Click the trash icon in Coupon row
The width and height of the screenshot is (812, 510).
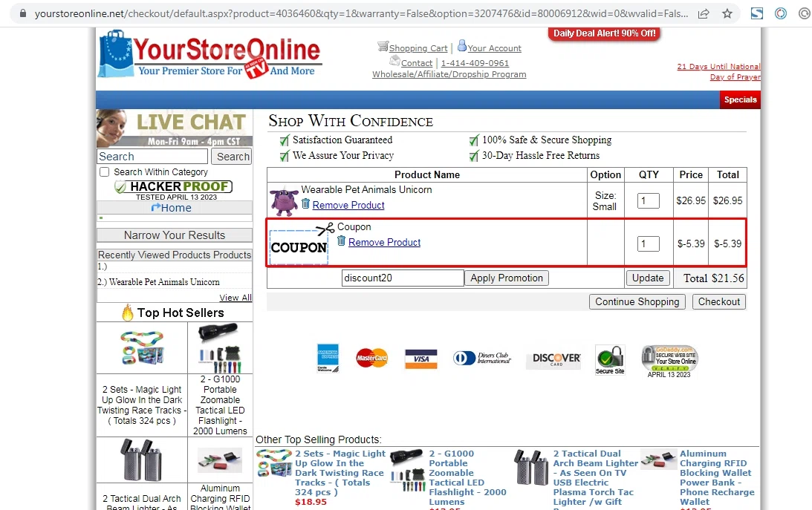pos(341,241)
